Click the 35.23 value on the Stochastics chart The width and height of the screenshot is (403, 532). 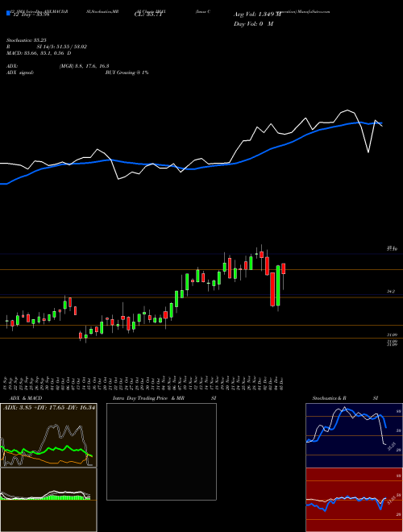(x=392, y=446)
